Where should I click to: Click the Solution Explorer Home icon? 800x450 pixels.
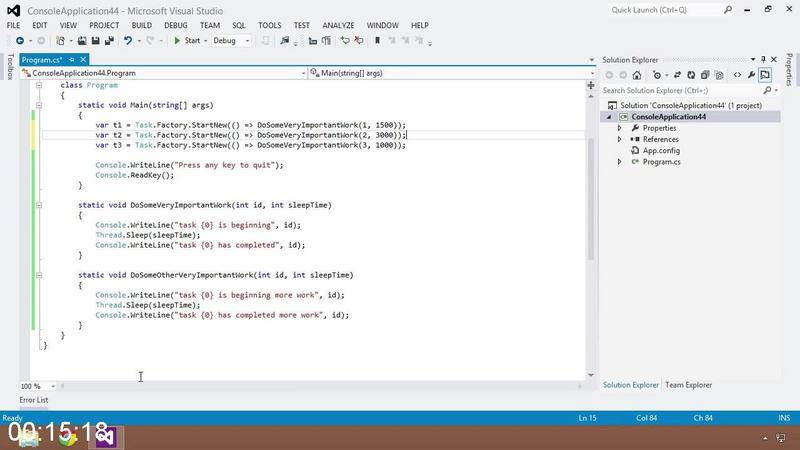pyautogui.click(x=637, y=76)
